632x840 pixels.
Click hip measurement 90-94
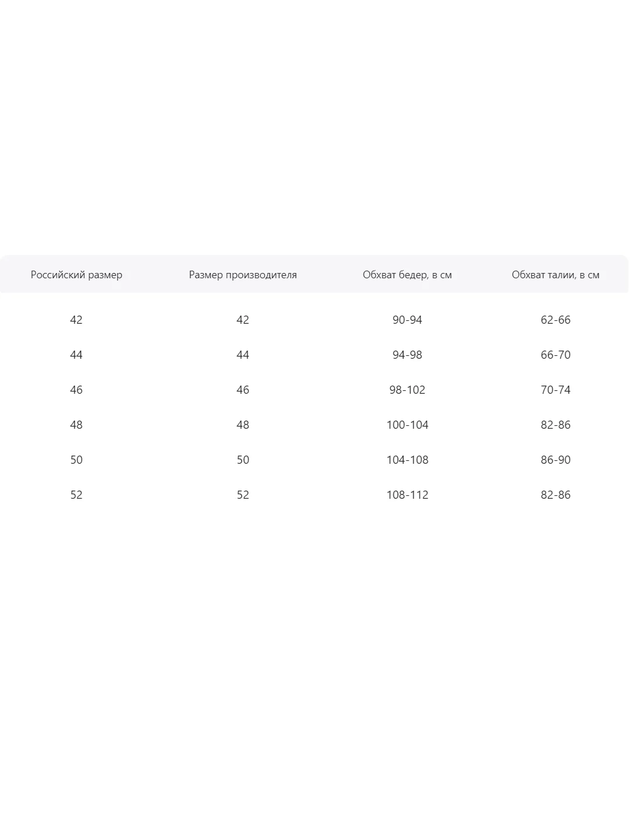[x=407, y=320]
